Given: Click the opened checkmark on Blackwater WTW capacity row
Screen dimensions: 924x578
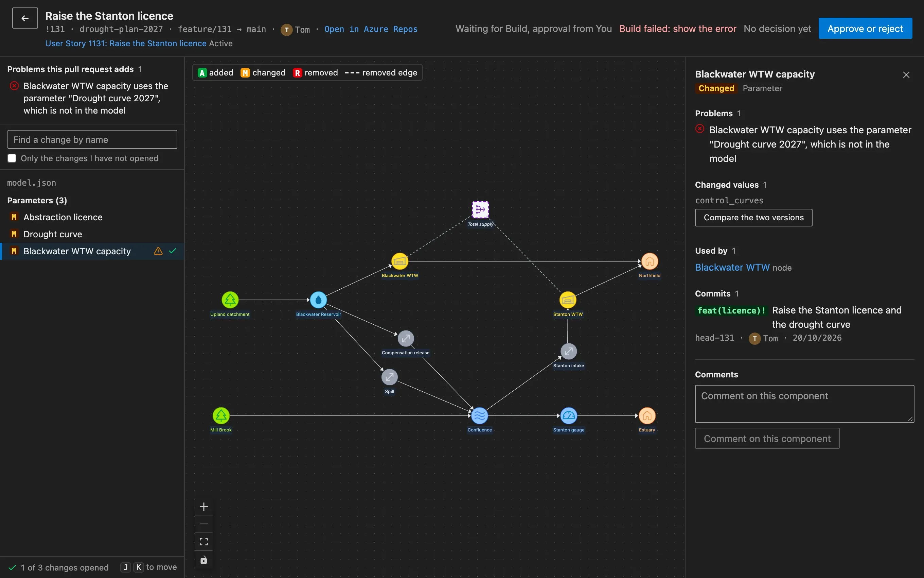Looking at the screenshot, I should tap(173, 251).
